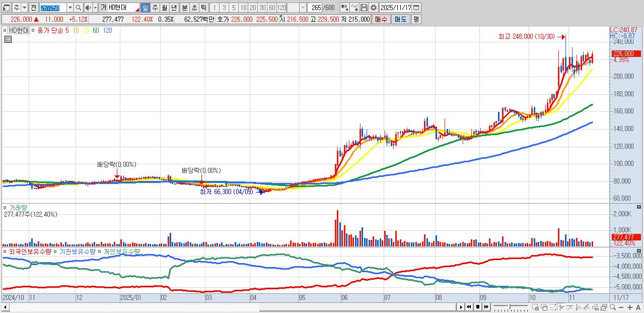Screen dimensions: 644x313
Task: Click the 거 button before stock name
Action: point(103,8)
